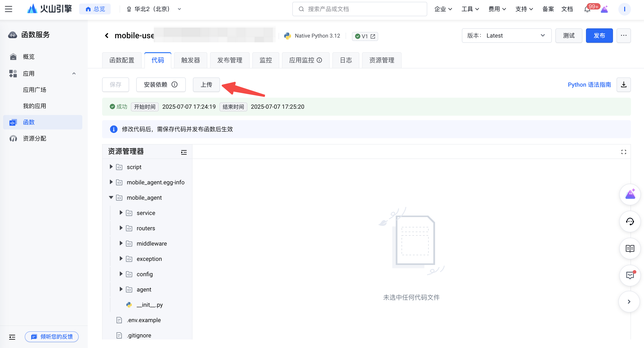Switch to the 触发器 tab
The image size is (644, 348).
pos(190,60)
